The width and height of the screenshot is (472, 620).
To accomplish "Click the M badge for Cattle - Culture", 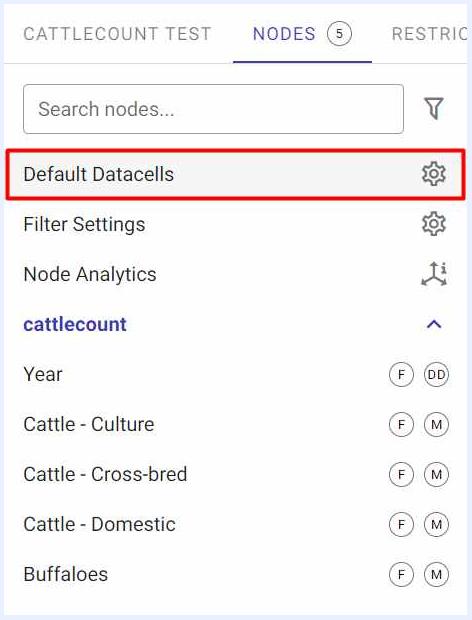I will click(436, 424).
